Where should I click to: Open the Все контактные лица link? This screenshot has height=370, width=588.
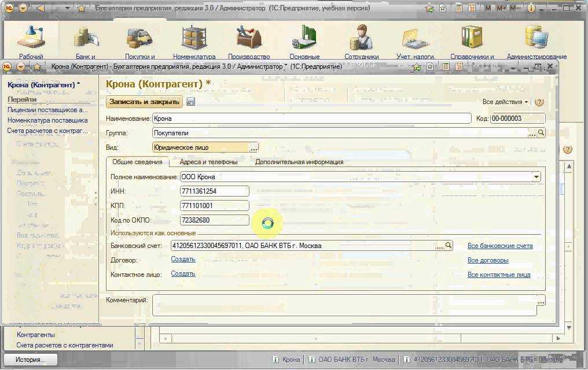tap(499, 275)
